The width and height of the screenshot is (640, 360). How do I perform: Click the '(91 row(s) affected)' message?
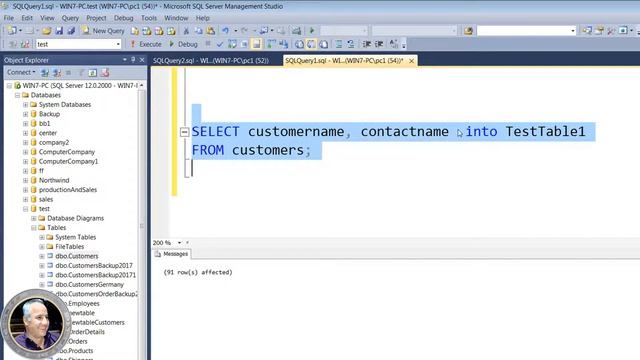click(x=198, y=272)
